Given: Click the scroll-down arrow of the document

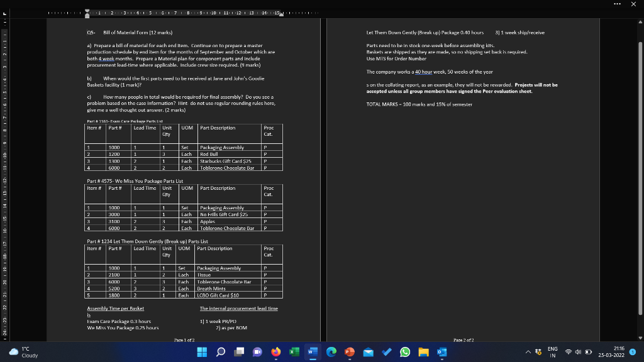Looking at the screenshot, I should click(640, 337).
